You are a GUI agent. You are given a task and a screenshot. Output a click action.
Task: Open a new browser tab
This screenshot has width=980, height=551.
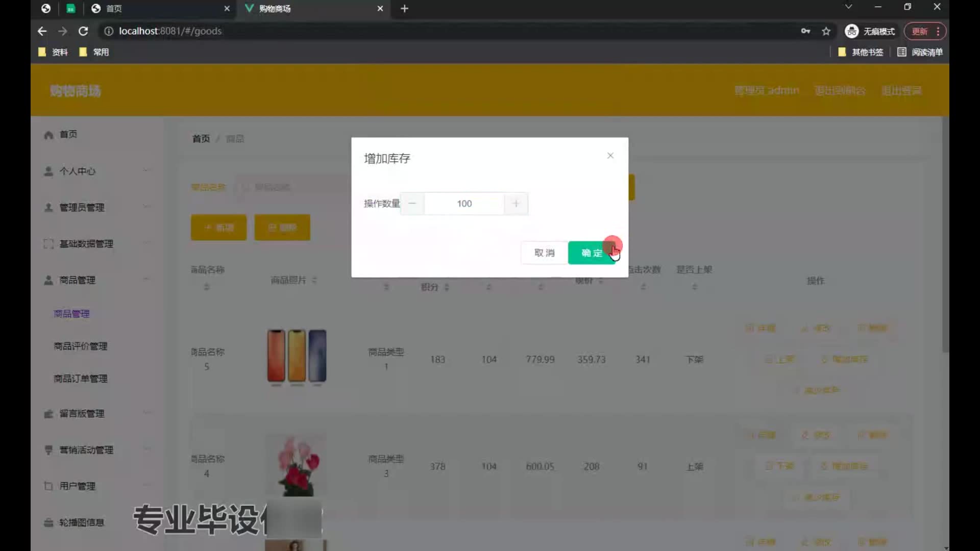pyautogui.click(x=404, y=9)
